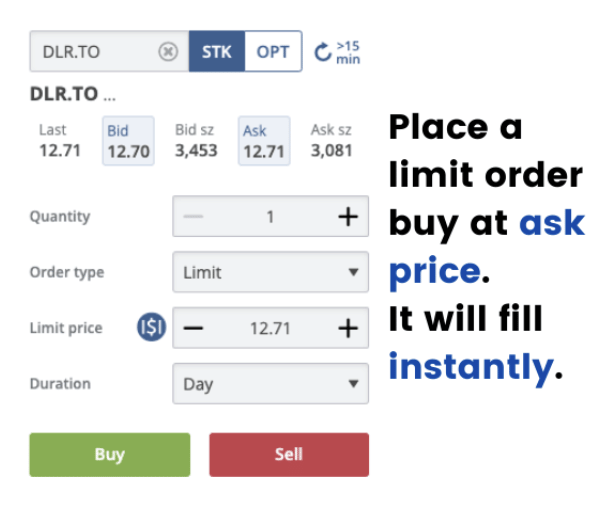Click the Limit price value field

click(x=270, y=328)
